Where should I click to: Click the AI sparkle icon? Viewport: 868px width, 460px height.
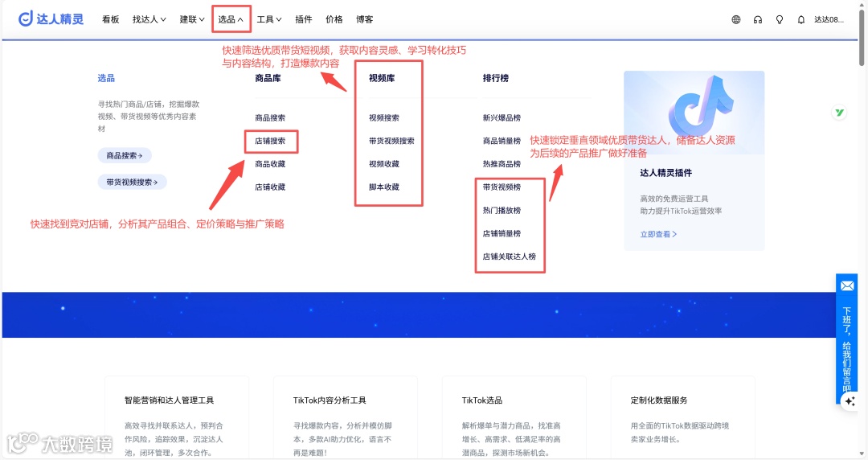click(850, 401)
